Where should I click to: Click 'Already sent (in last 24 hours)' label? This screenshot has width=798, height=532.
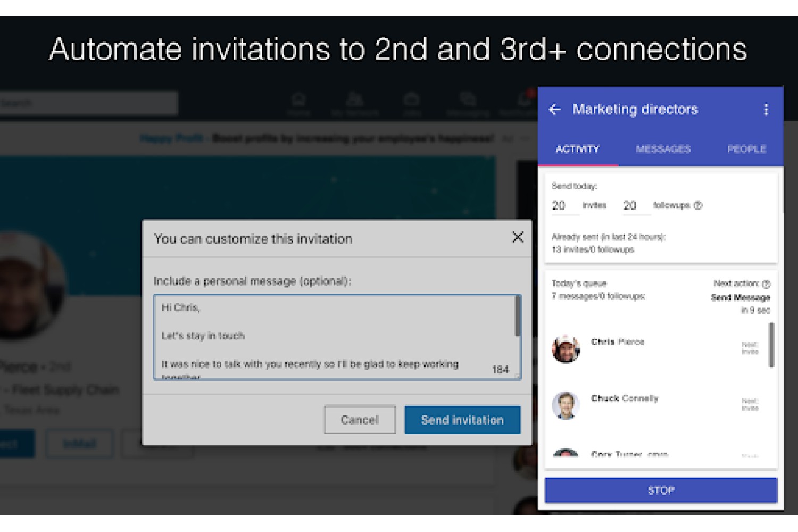click(x=608, y=237)
